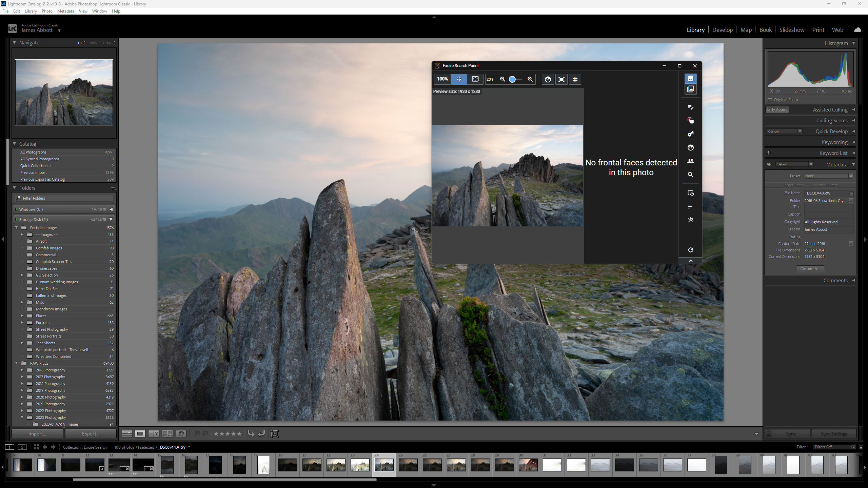Open the metadata Preset None dropdown
The width and height of the screenshot is (868, 488).
pyautogui.click(x=828, y=176)
